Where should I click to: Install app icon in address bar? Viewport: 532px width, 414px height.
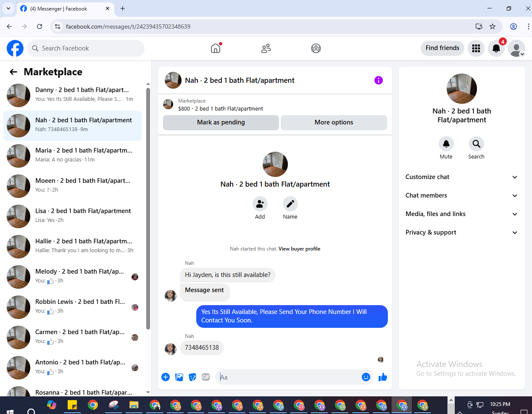click(479, 26)
